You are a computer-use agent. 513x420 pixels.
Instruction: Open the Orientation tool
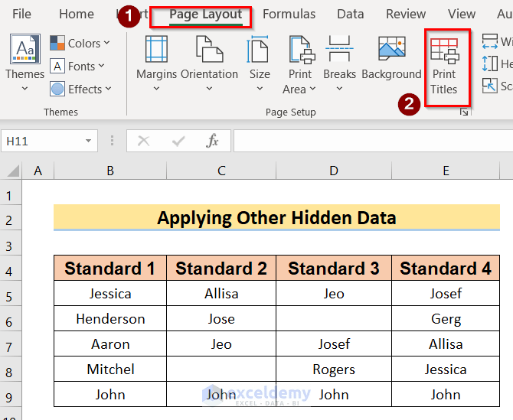tap(209, 49)
